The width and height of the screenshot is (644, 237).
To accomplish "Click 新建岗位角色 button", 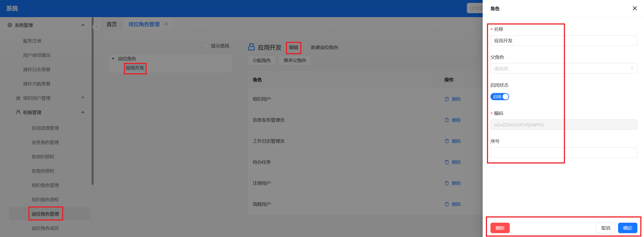I will coord(324,47).
